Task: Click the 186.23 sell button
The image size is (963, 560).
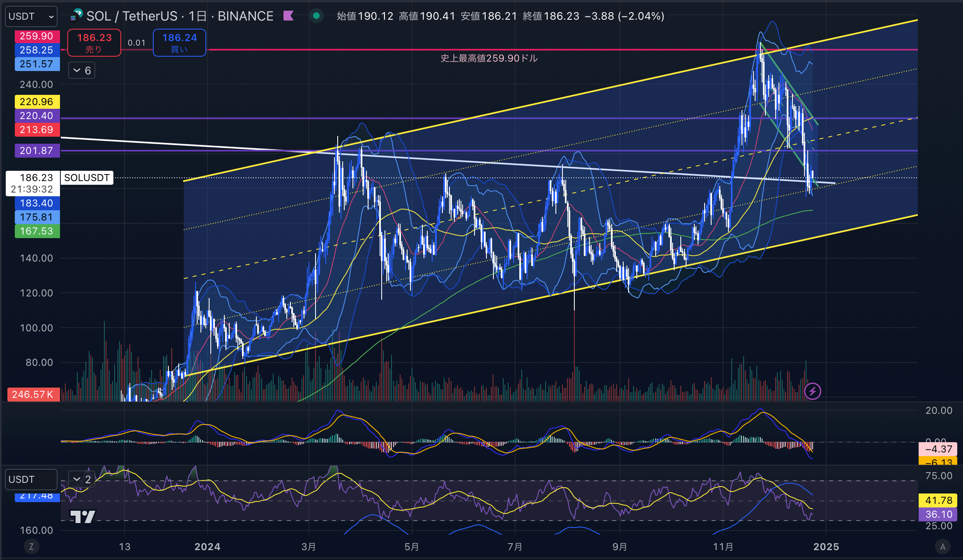Action: [94, 43]
